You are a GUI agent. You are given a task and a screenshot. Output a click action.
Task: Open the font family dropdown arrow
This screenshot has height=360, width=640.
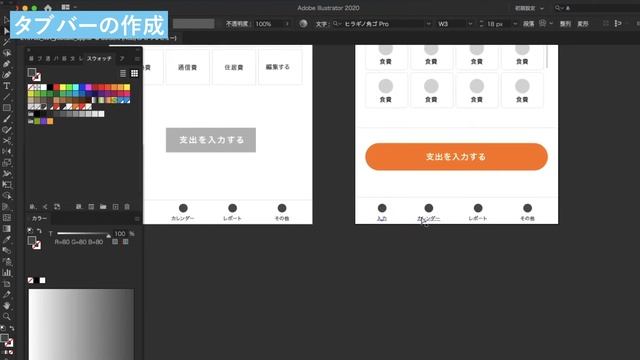[428, 24]
